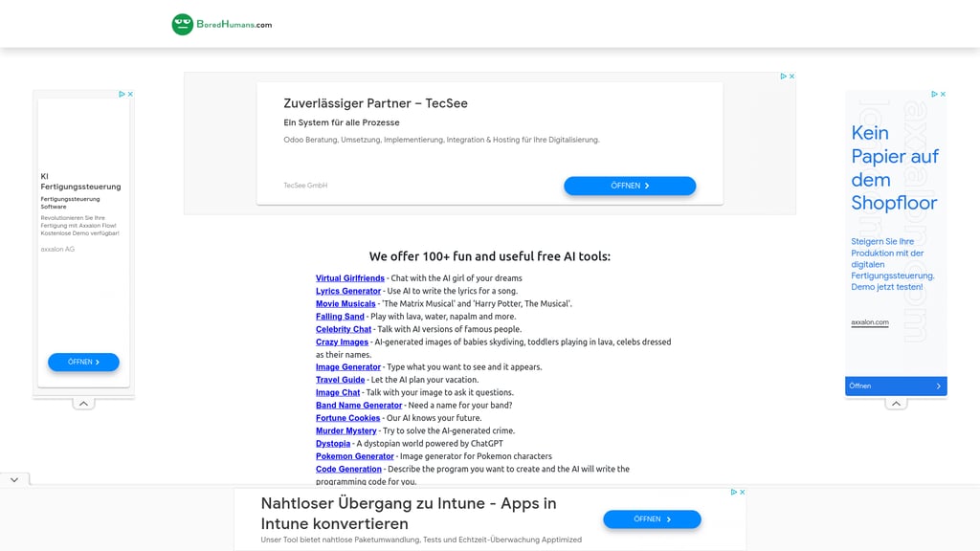Close the bottom Intune ad

tap(742, 492)
